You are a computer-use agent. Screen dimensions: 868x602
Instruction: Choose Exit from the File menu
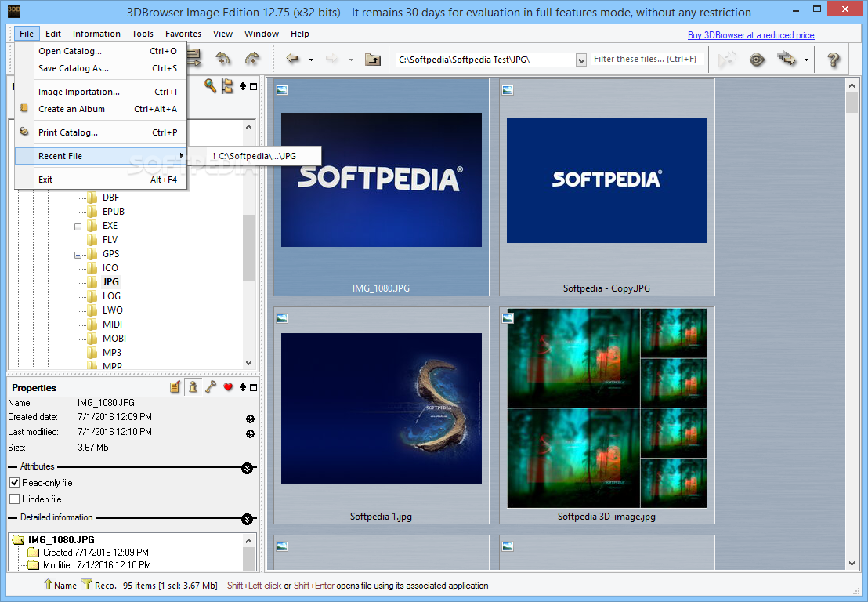tap(101, 180)
